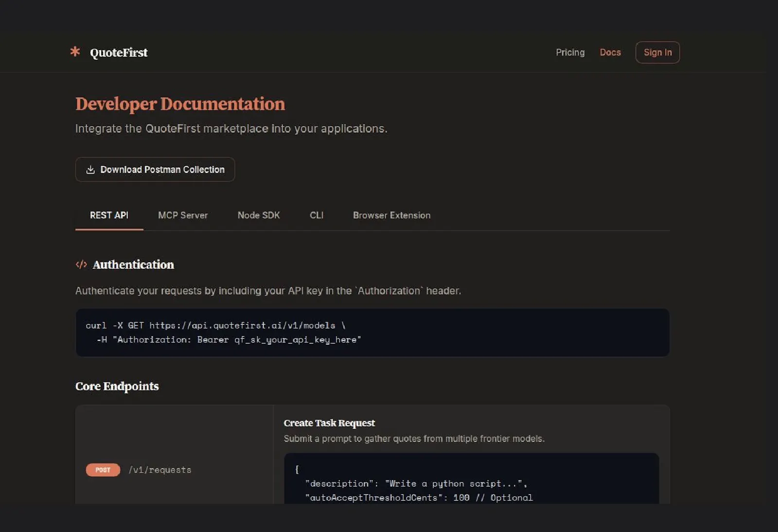Switch to the MCP Server tab
778x532 pixels.
coord(183,215)
